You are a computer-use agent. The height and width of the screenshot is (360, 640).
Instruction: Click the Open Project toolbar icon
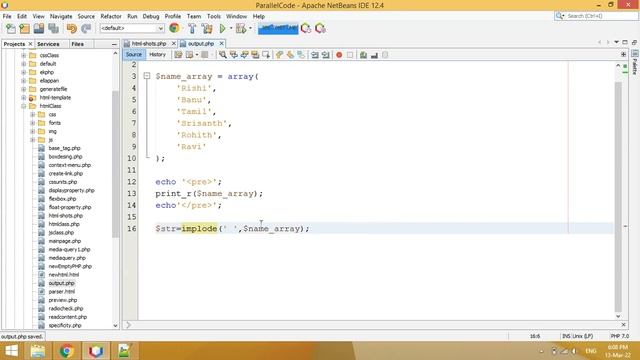point(39,29)
